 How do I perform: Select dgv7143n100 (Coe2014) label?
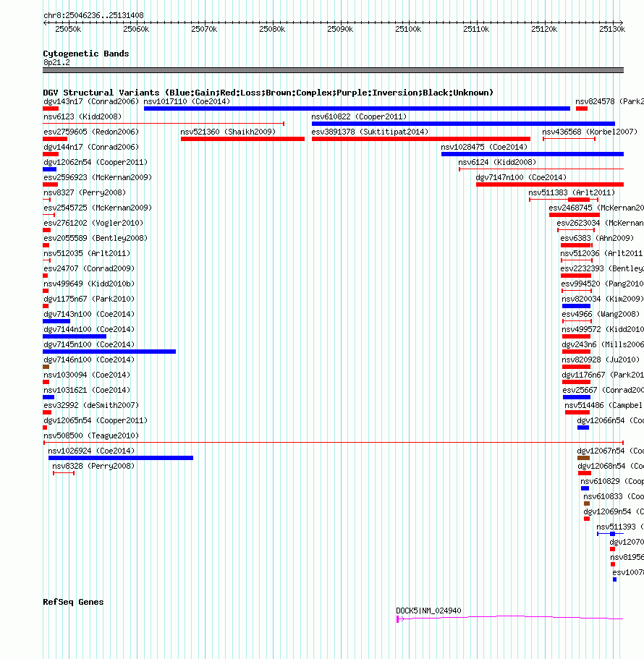coord(89,313)
